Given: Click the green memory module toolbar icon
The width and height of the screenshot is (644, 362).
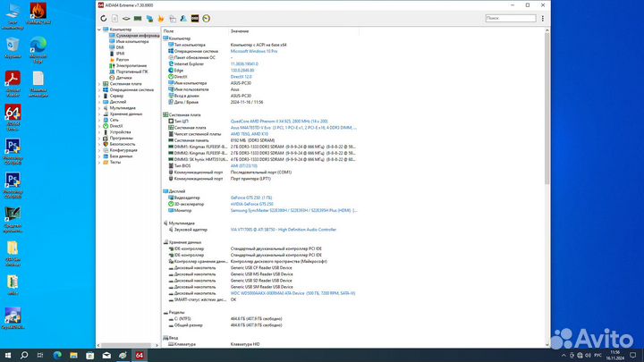Looking at the screenshot, I should point(138,19).
